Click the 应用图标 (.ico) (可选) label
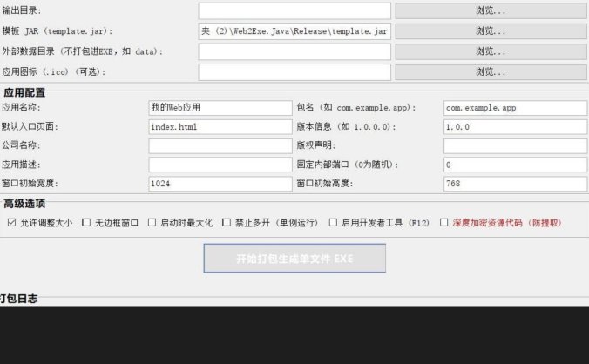589x364 pixels. (53, 71)
